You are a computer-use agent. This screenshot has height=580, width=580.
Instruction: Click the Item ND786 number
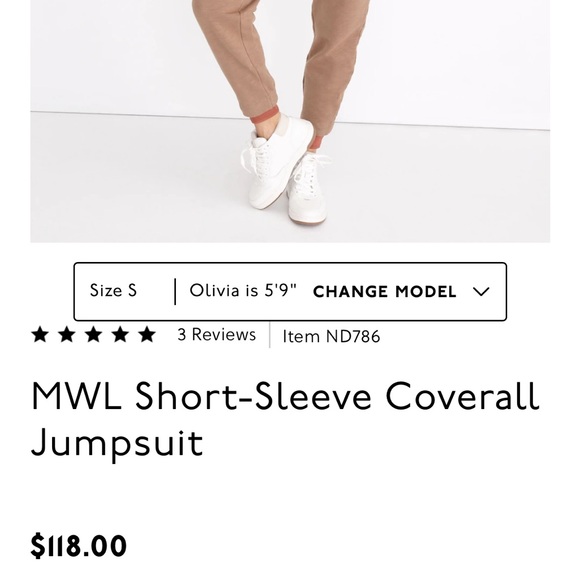(331, 336)
